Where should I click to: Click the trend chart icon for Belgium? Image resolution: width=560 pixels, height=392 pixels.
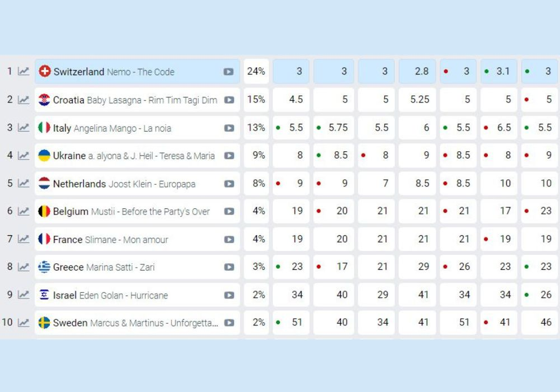[24, 211]
